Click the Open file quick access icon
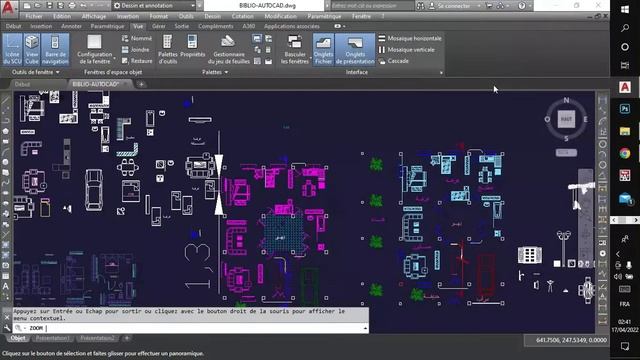The image size is (640, 360). click(x=38, y=6)
